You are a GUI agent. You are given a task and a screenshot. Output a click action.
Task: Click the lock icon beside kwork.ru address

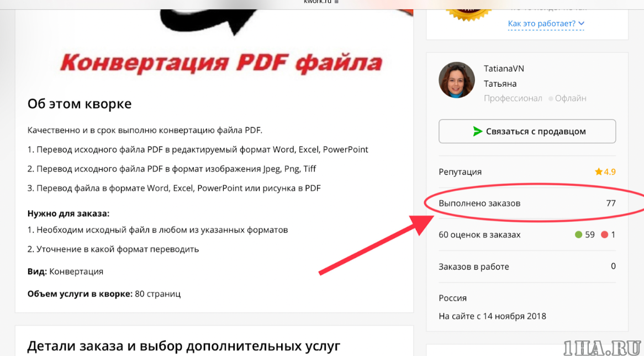point(337,2)
